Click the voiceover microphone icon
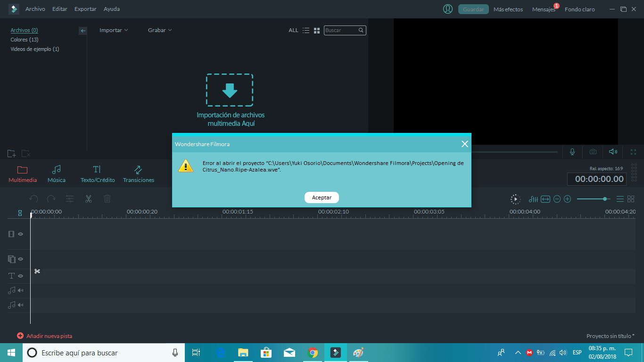 572,152
